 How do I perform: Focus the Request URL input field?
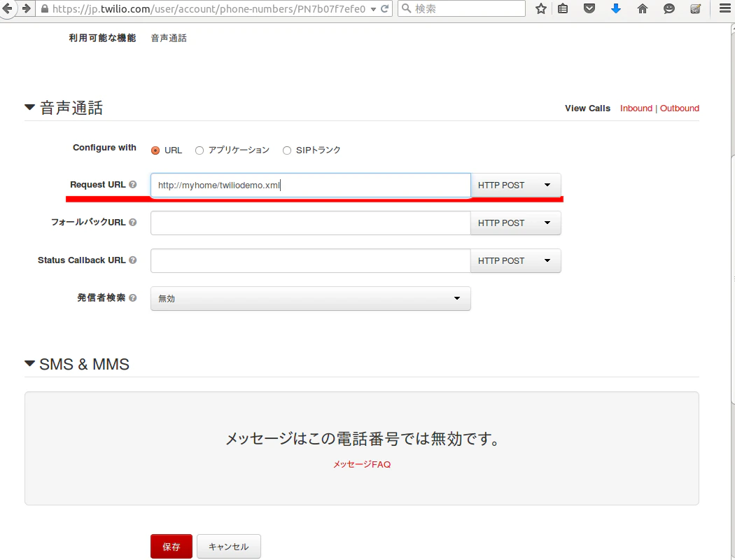(x=310, y=185)
